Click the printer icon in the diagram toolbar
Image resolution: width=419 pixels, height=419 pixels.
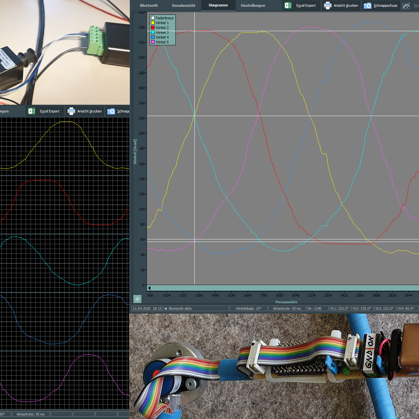click(x=328, y=5)
